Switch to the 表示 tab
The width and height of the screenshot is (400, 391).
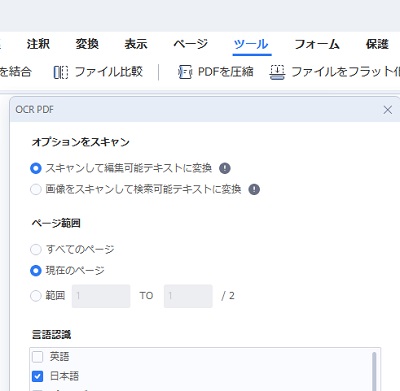point(136,44)
